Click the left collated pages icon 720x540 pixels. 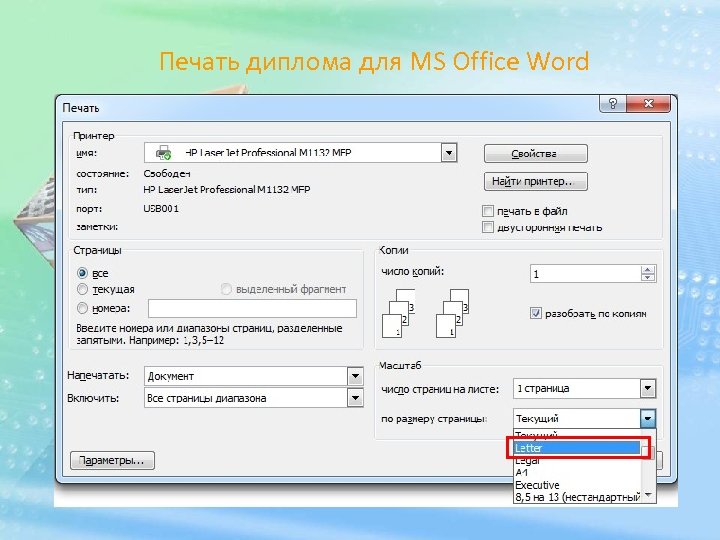click(399, 313)
